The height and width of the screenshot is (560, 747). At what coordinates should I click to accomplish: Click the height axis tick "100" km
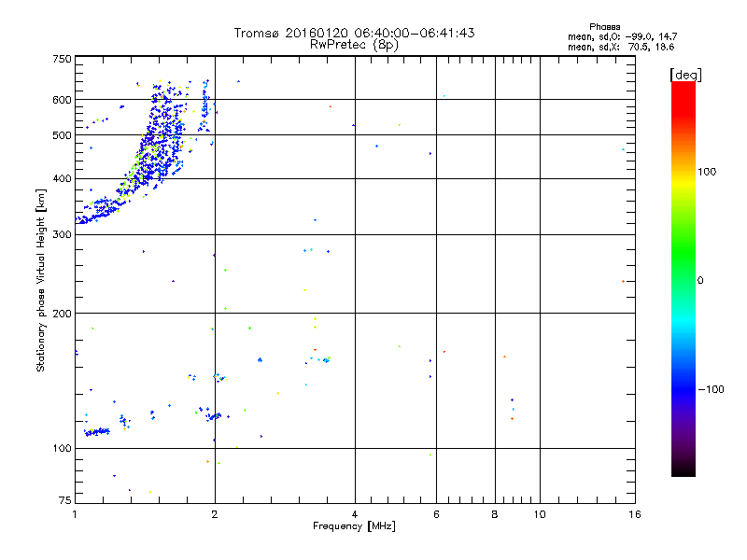click(x=62, y=449)
